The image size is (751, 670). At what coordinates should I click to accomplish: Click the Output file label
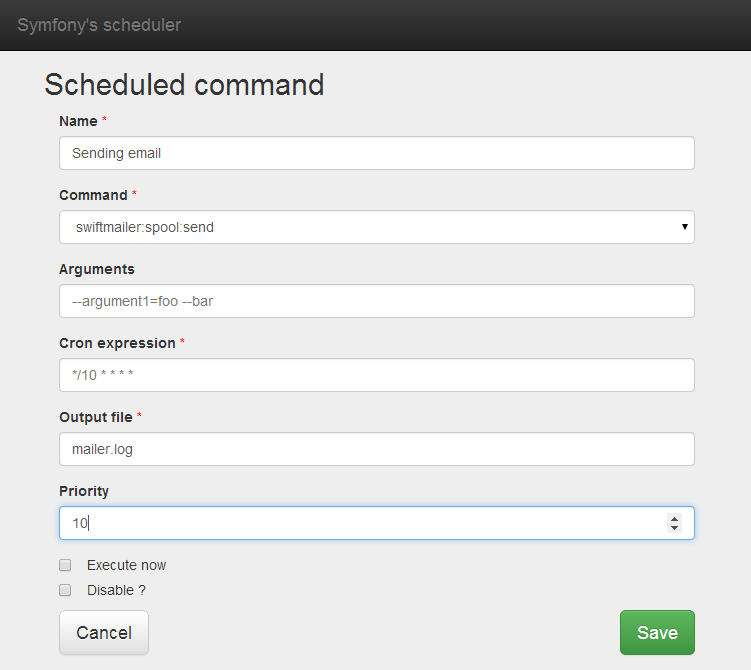(96, 417)
